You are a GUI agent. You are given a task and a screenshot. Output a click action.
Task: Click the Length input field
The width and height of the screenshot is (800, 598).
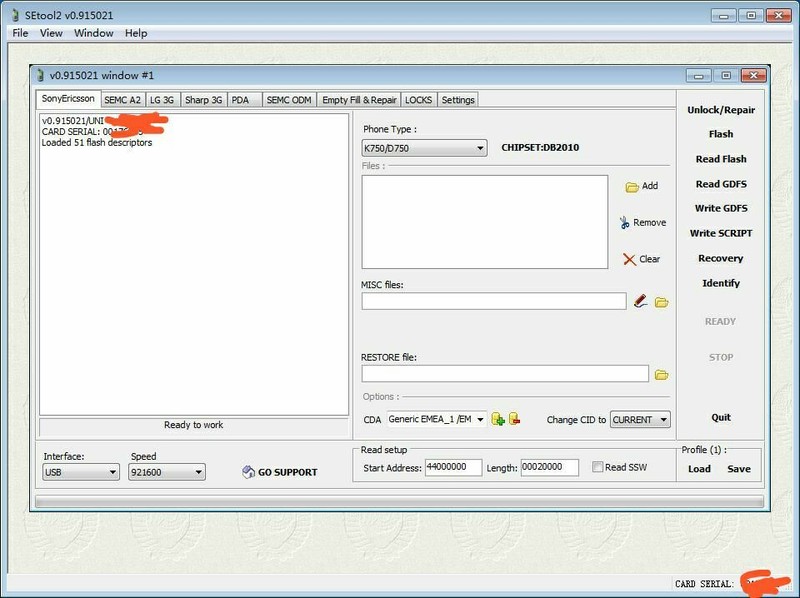pyautogui.click(x=549, y=467)
